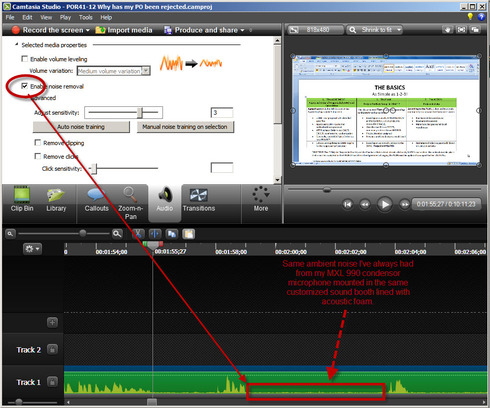The height and width of the screenshot is (408, 490).
Task: Open the Zoom-n-Pan tab
Action: 130,203
